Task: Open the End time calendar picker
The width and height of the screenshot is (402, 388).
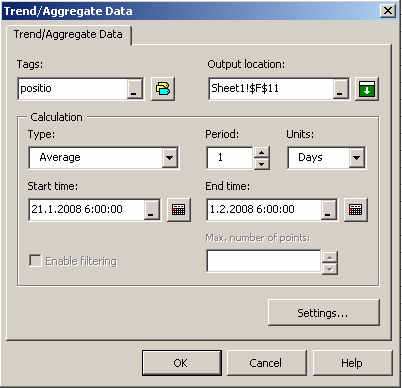Action: coord(356,210)
